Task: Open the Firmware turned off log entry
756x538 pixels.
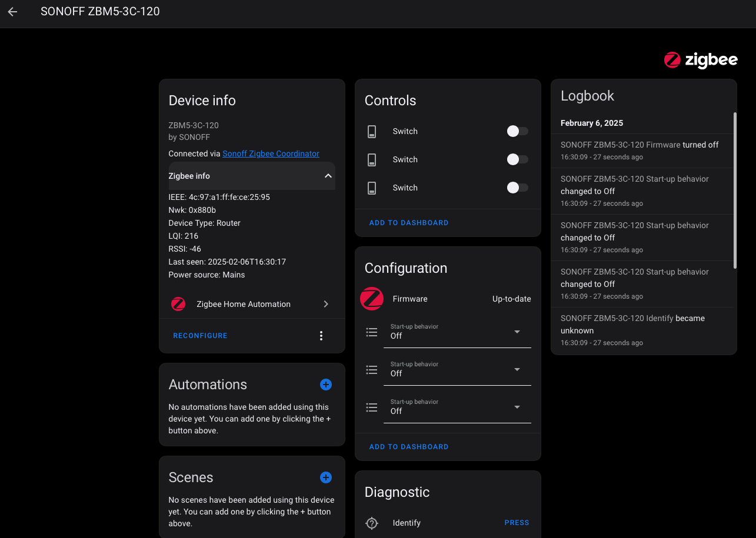Action: pos(643,151)
